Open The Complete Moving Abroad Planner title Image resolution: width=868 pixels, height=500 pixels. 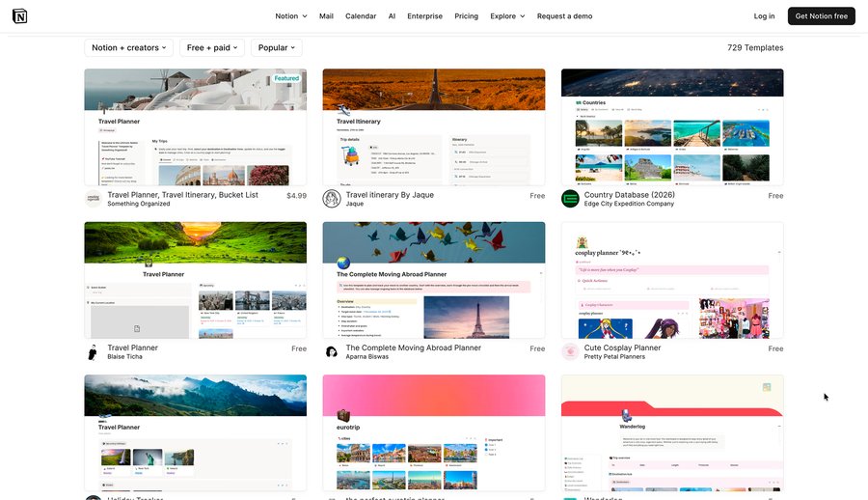[x=414, y=347]
